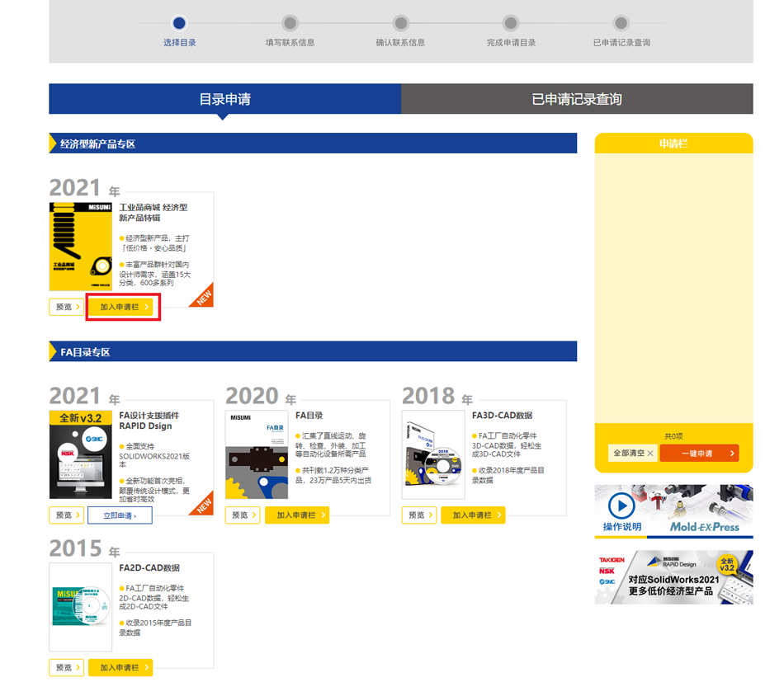Click the 全部清空 clear-all X button

(633, 454)
